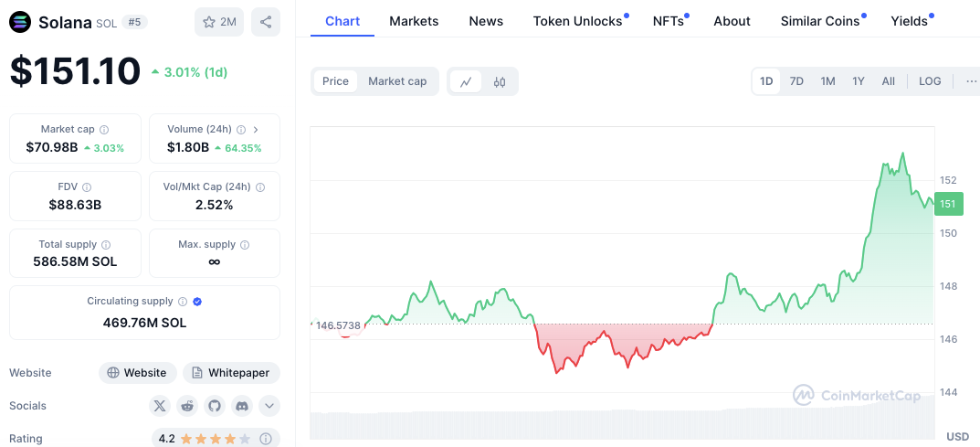
Task: Click the Solana logo icon
Action: 21,23
